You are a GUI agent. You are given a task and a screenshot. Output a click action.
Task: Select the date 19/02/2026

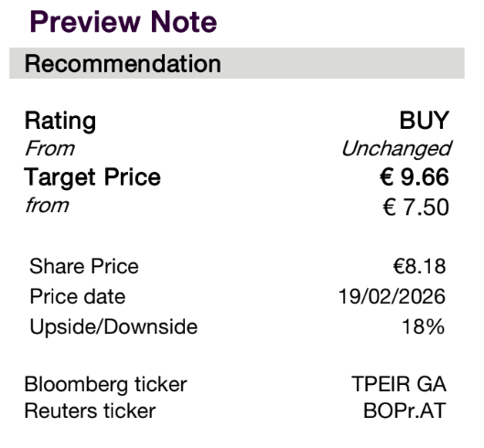coord(392,296)
